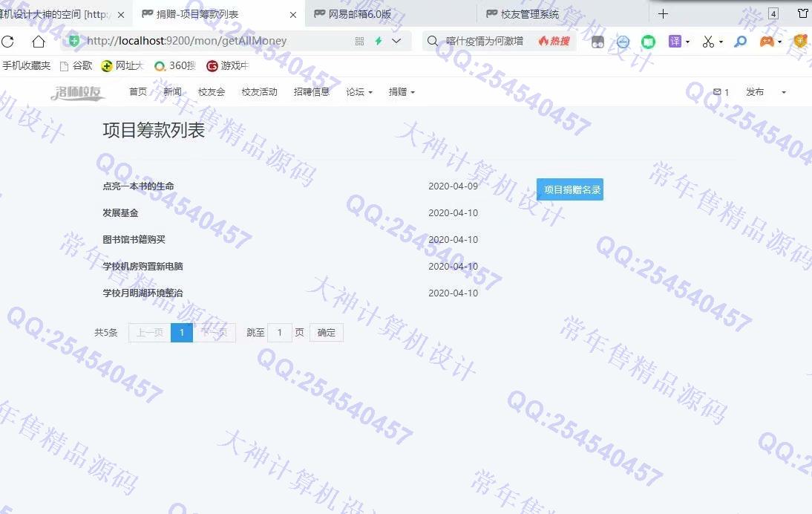This screenshot has width=812, height=514.
Task: Expand the 捐赠 dropdown menu
Action: point(402,91)
